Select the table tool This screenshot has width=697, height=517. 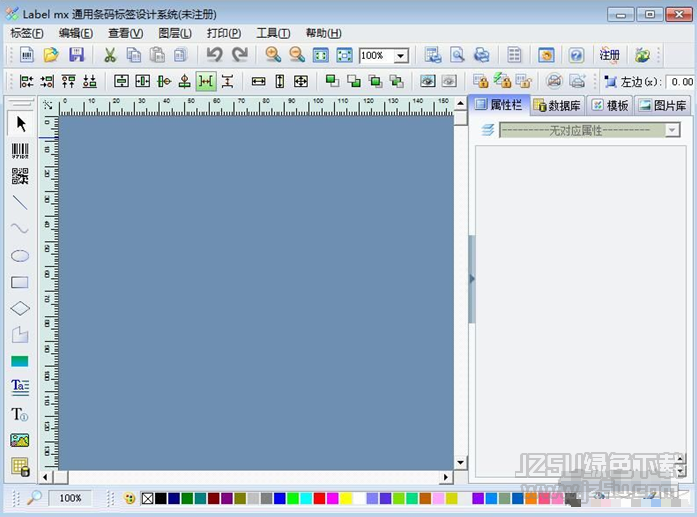[x=20, y=467]
